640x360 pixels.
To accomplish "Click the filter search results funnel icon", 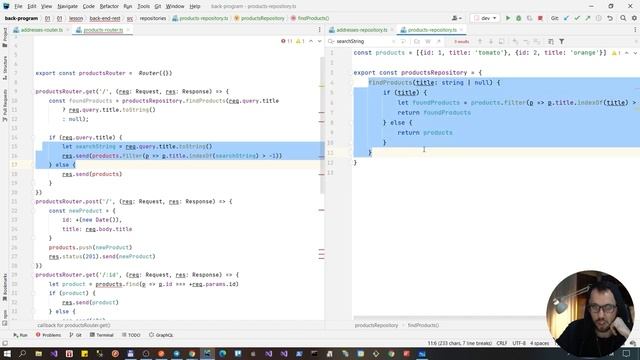I will click(562, 41).
